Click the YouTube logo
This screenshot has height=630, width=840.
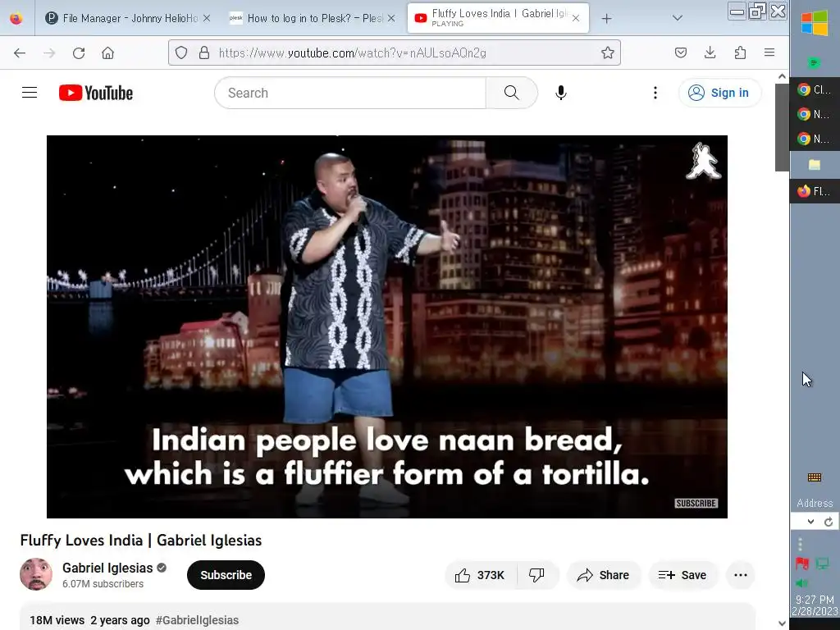point(96,93)
